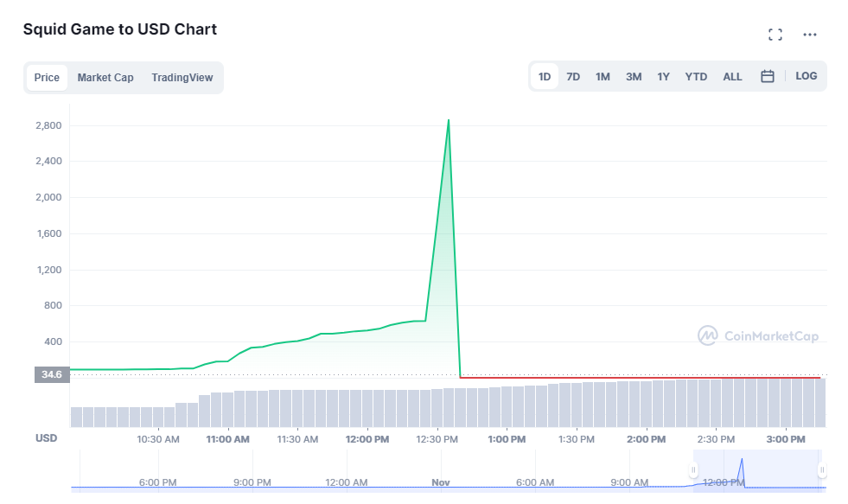Select the 1D time range

click(545, 77)
